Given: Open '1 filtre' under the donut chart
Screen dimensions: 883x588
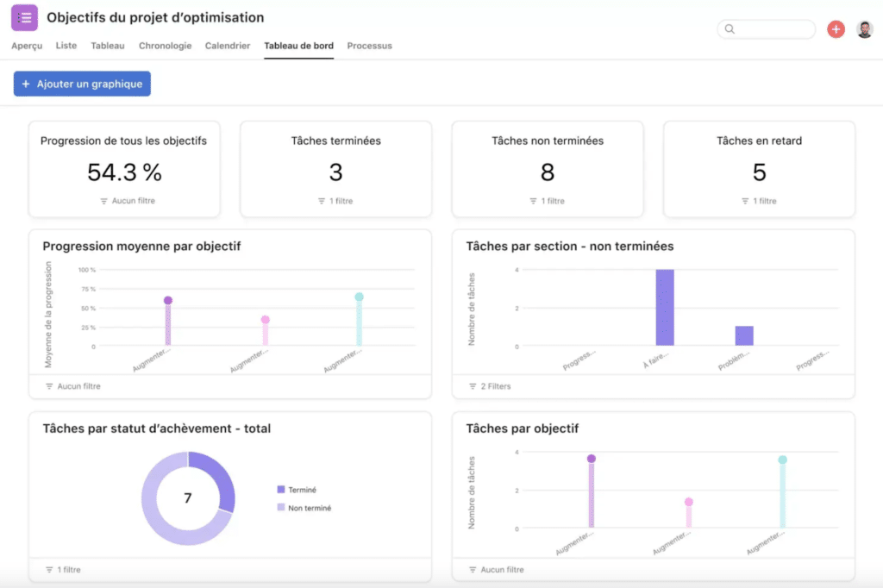Looking at the screenshot, I should pos(66,570).
